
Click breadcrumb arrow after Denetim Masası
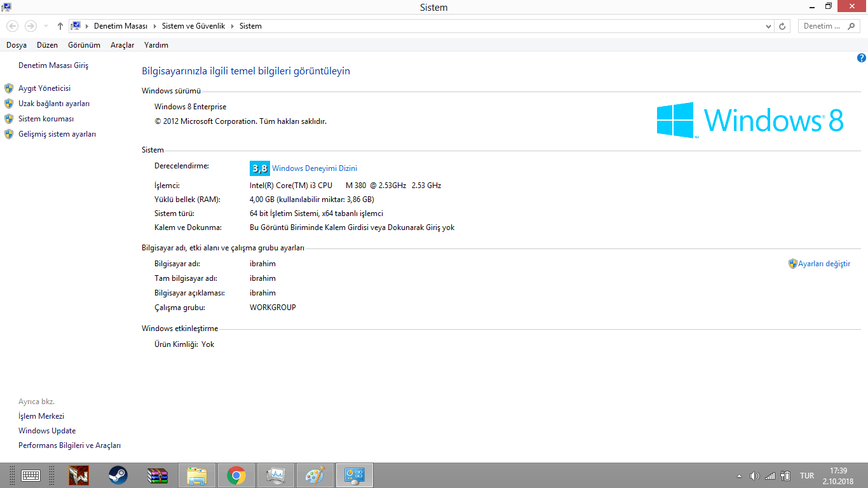click(154, 26)
